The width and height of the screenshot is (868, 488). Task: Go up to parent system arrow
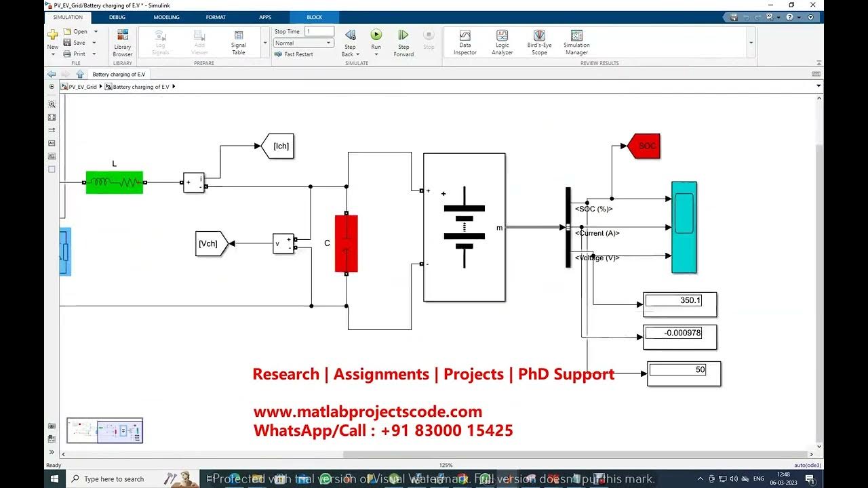[80, 74]
